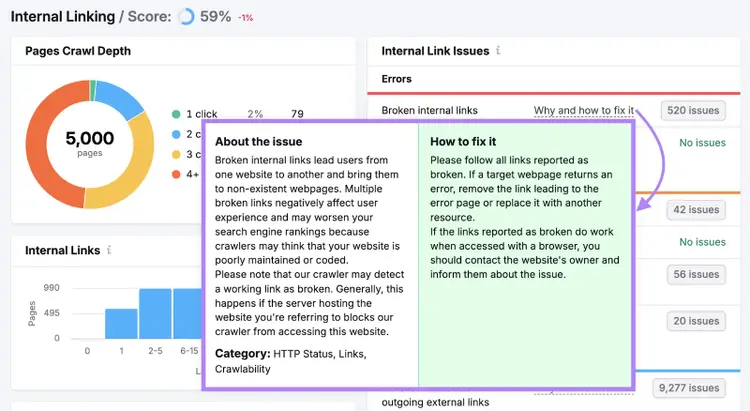750x411 pixels.
Task: Click the blue segment of the crawl depth donut
Action: pyautogui.click(x=119, y=98)
